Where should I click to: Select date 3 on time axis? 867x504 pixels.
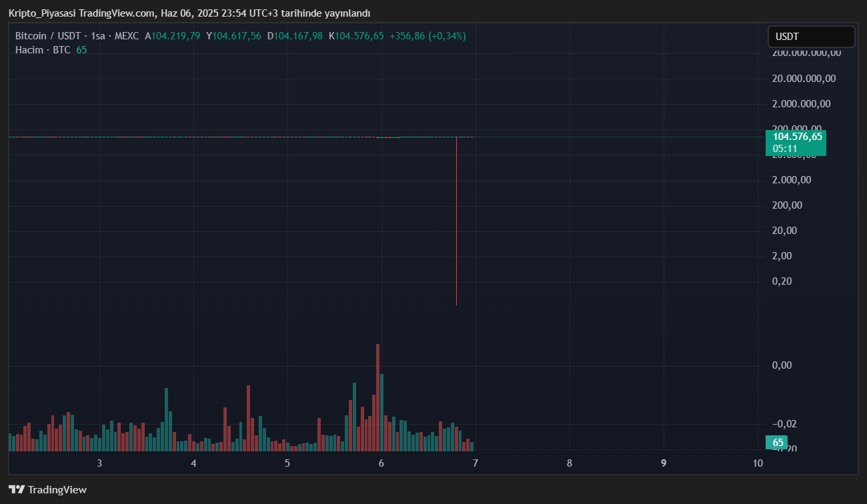99,463
